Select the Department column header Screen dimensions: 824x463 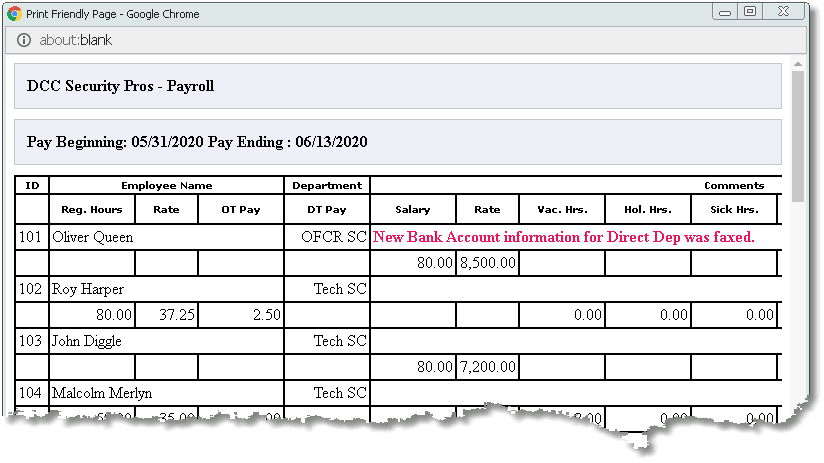coord(327,186)
